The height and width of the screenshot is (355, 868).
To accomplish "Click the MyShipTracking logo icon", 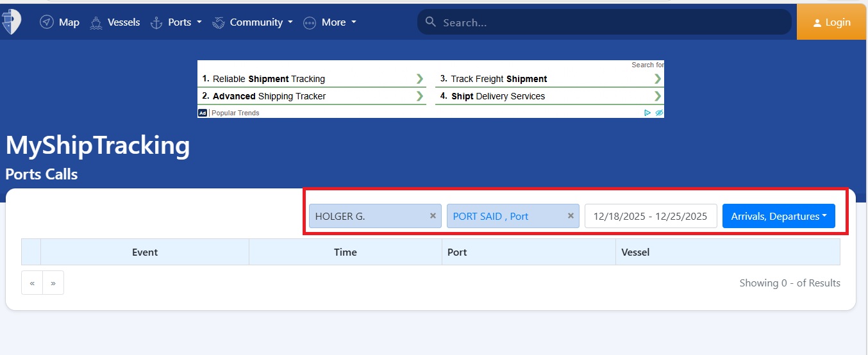I will pyautogui.click(x=12, y=22).
